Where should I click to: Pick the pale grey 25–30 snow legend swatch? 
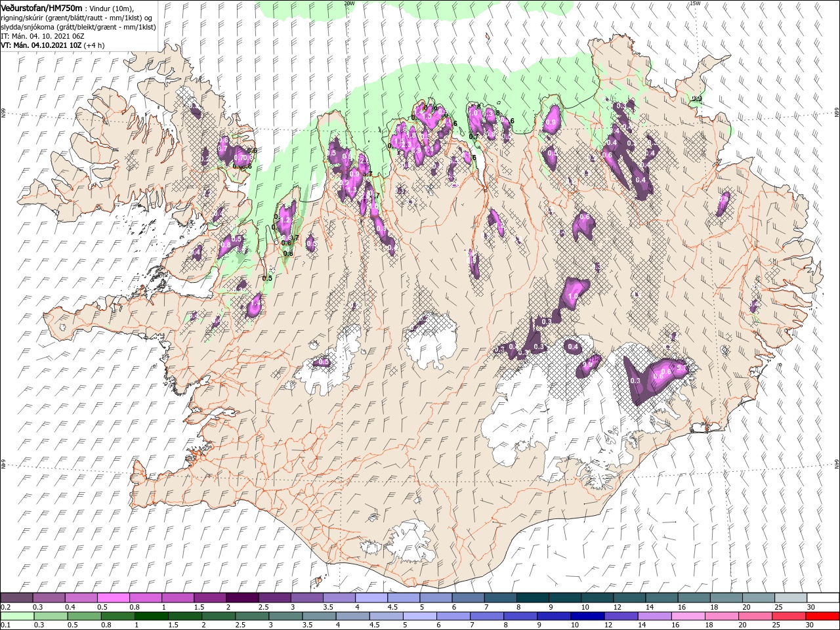pos(791,598)
